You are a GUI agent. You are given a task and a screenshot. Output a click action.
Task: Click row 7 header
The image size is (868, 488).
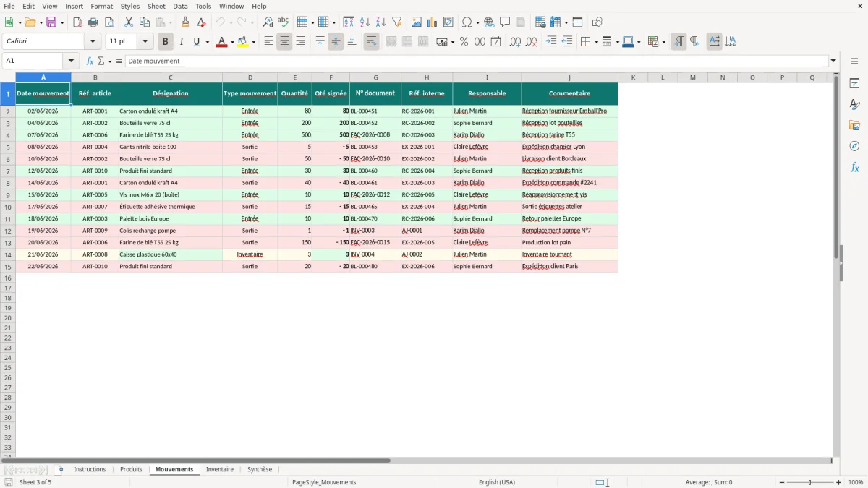tap(8, 171)
